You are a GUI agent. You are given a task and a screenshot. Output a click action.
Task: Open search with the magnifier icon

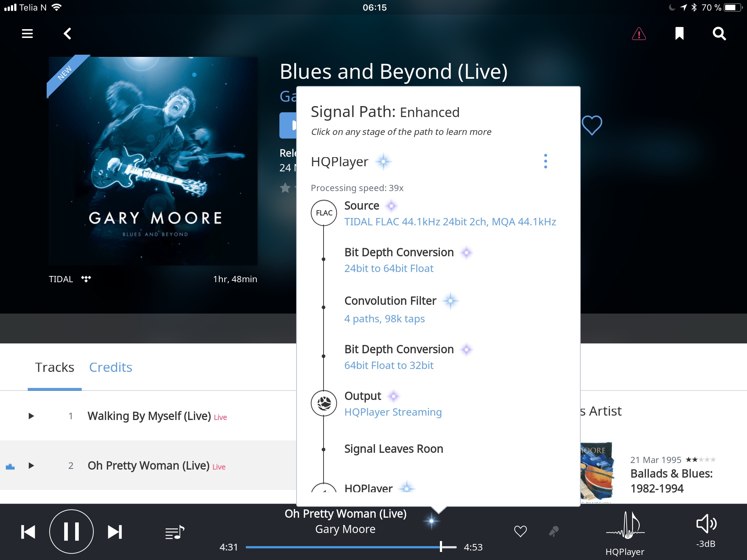point(719,34)
